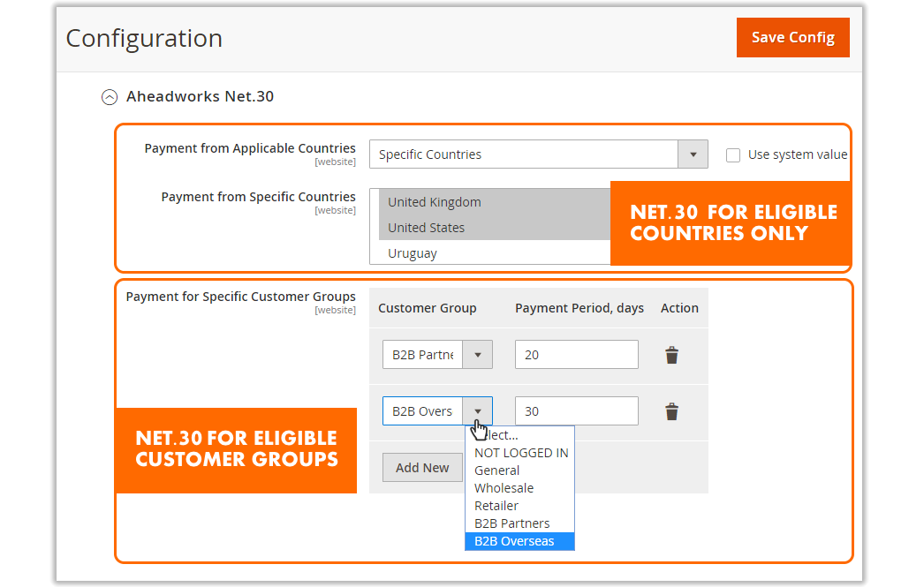Click the Save Config button
Screen dimensions: 924x587
792,38
